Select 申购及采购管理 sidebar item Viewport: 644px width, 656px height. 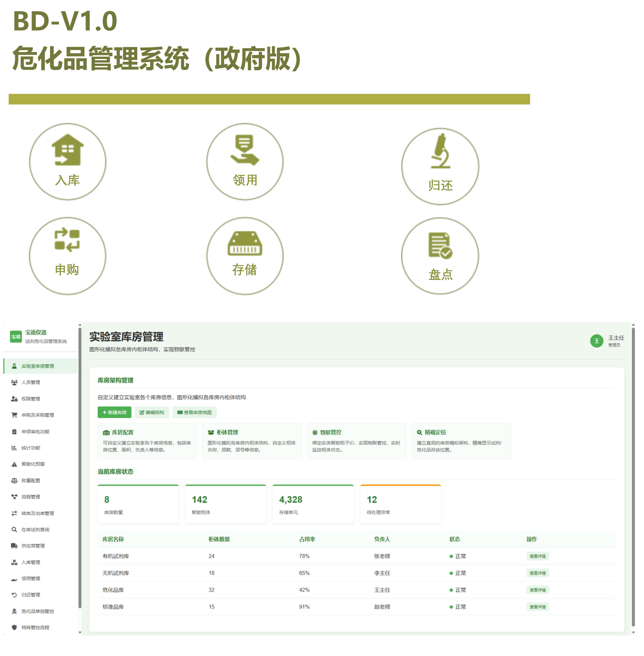point(37,415)
